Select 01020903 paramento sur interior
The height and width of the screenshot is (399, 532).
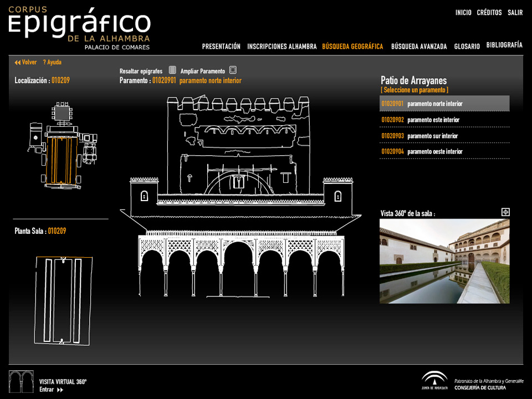(x=444, y=136)
